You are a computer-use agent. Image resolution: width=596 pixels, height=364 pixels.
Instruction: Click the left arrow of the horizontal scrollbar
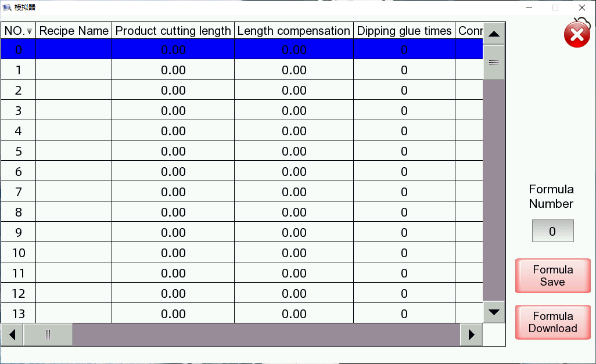tap(11, 334)
